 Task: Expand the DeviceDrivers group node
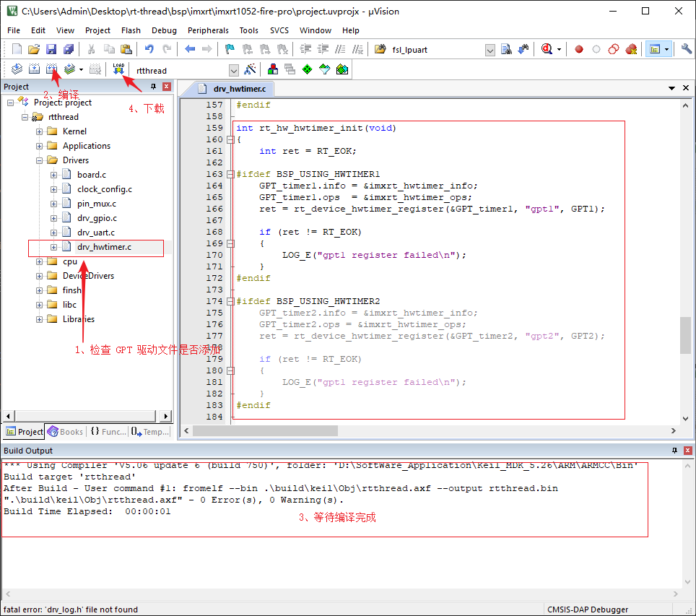tap(39, 276)
